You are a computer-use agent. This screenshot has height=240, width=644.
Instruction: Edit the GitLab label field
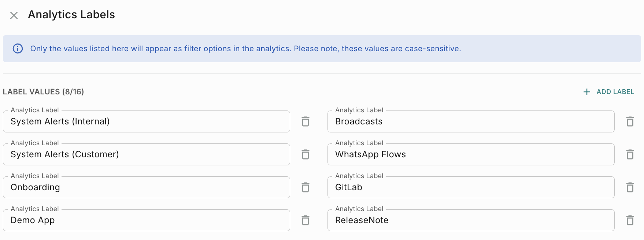[471, 187]
